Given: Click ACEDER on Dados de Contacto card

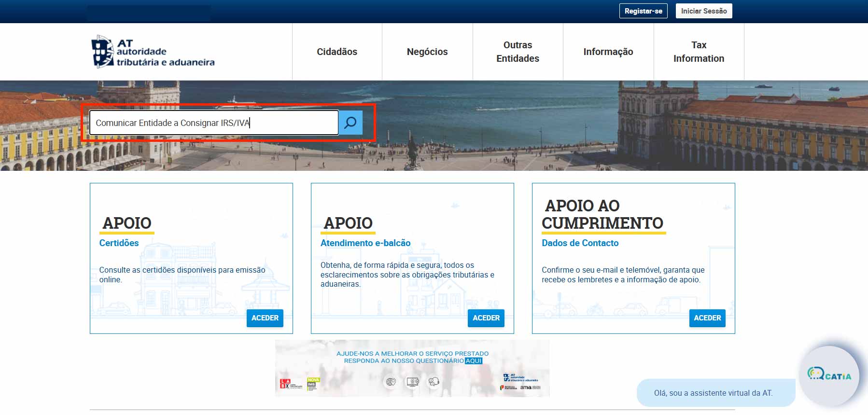Looking at the screenshot, I should click(707, 318).
